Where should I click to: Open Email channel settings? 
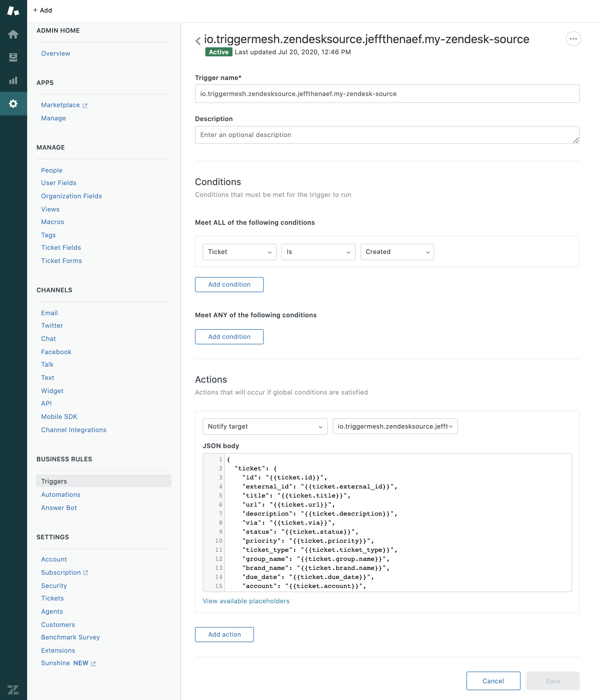(49, 313)
